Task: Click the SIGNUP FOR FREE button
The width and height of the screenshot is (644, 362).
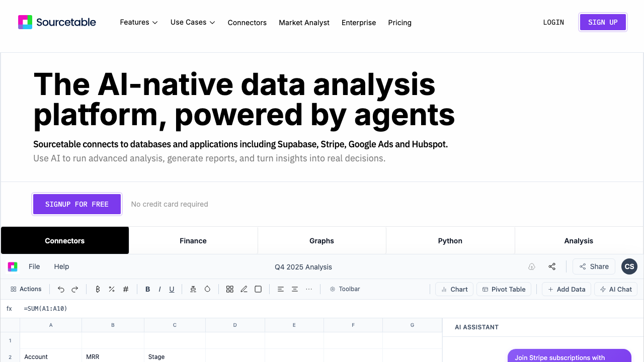Action: point(77,204)
